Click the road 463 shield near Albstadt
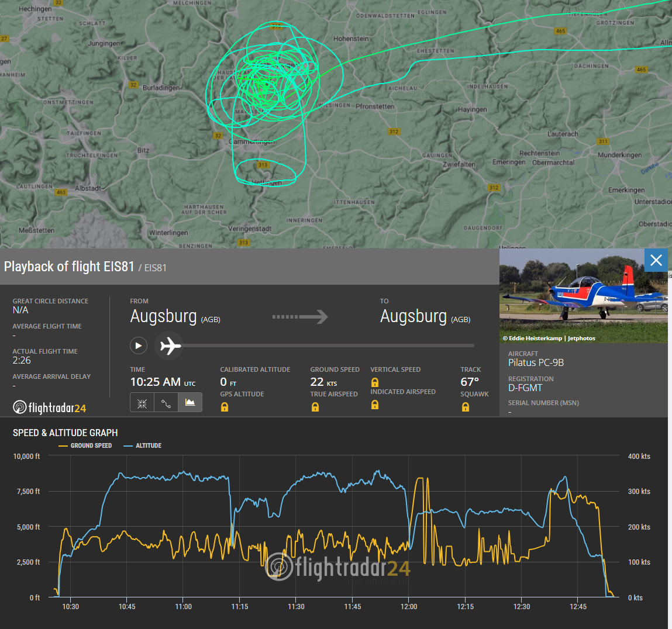 (x=61, y=192)
